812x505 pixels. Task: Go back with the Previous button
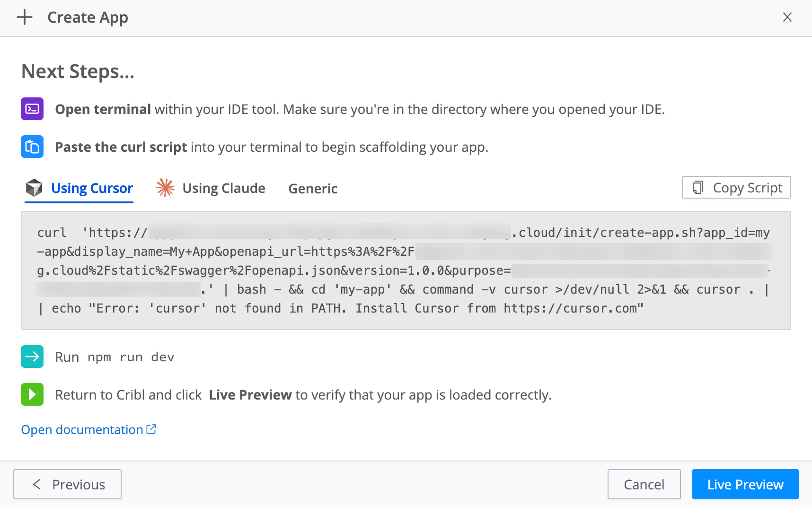pos(67,484)
